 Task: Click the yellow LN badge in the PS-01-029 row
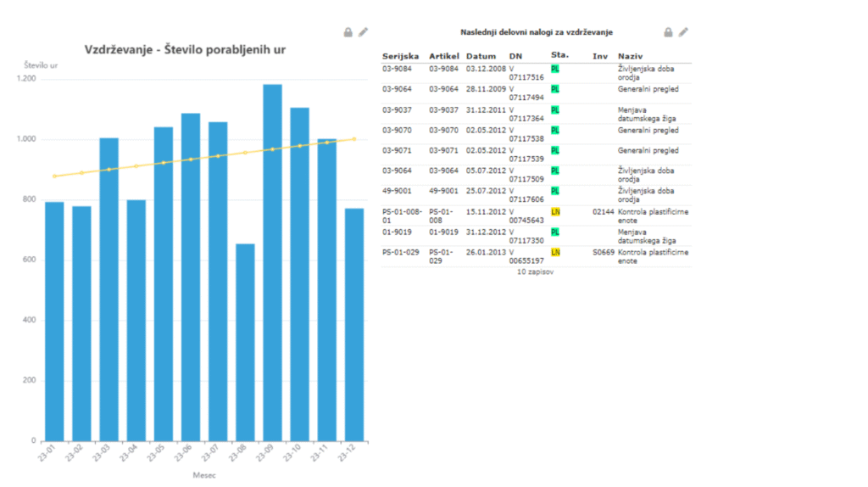tap(555, 252)
